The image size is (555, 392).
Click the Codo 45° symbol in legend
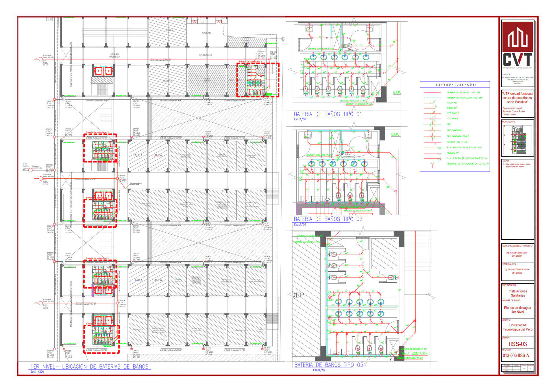(432, 103)
